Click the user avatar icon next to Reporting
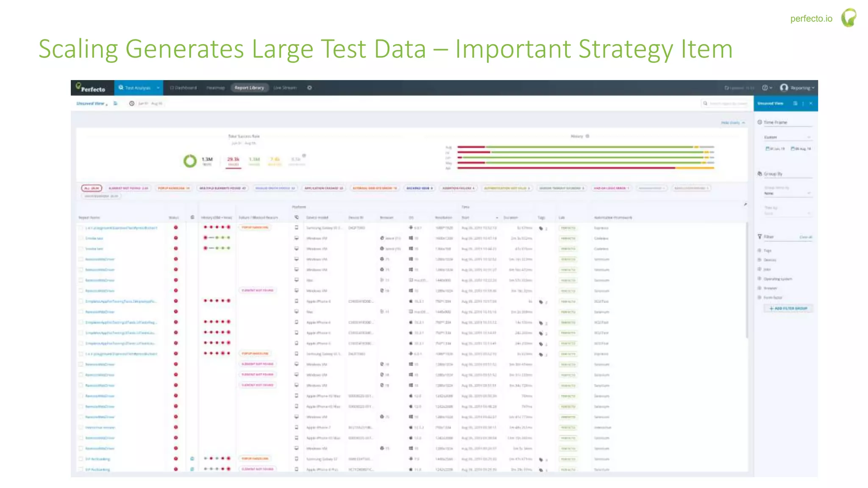The height and width of the screenshot is (488, 868). tap(784, 87)
